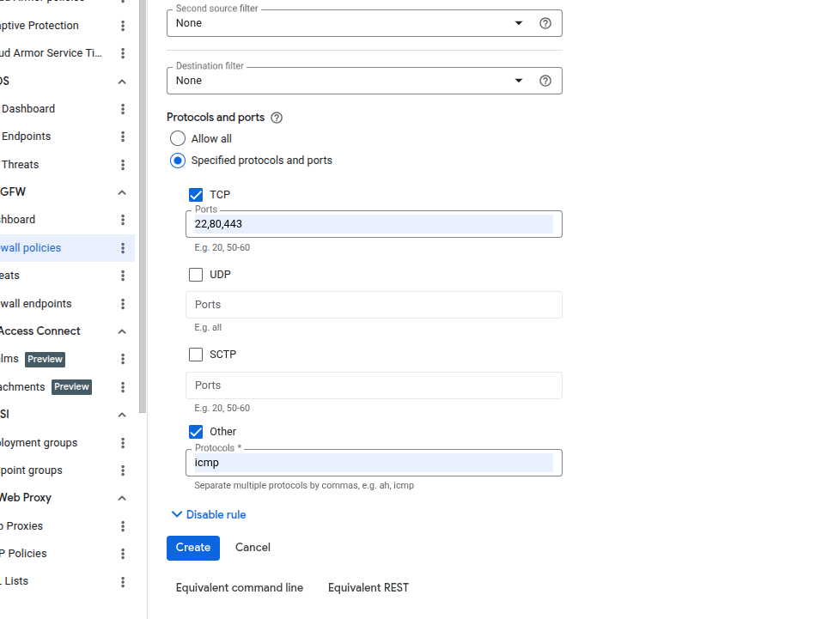
Task: Collapse the Access Connect sidebar section
Action: [122, 331]
